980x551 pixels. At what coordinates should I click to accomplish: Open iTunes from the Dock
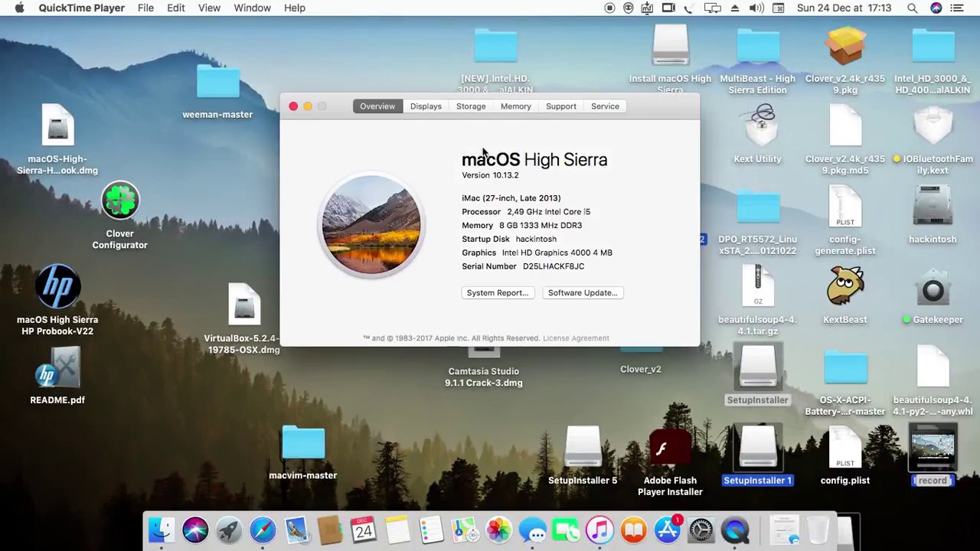click(x=599, y=530)
